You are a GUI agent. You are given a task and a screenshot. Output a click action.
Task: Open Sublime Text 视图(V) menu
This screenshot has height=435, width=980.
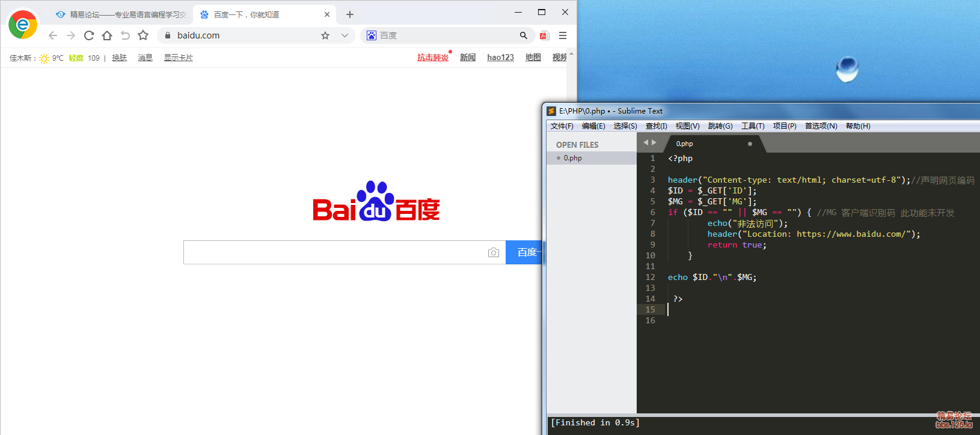click(687, 126)
